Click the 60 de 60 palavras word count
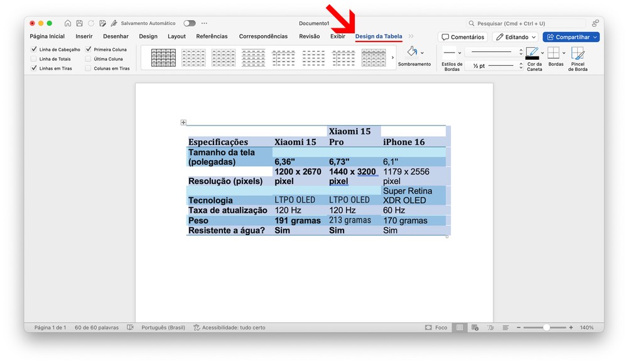Image resolution: width=628 pixels, height=364 pixels. 97,327
